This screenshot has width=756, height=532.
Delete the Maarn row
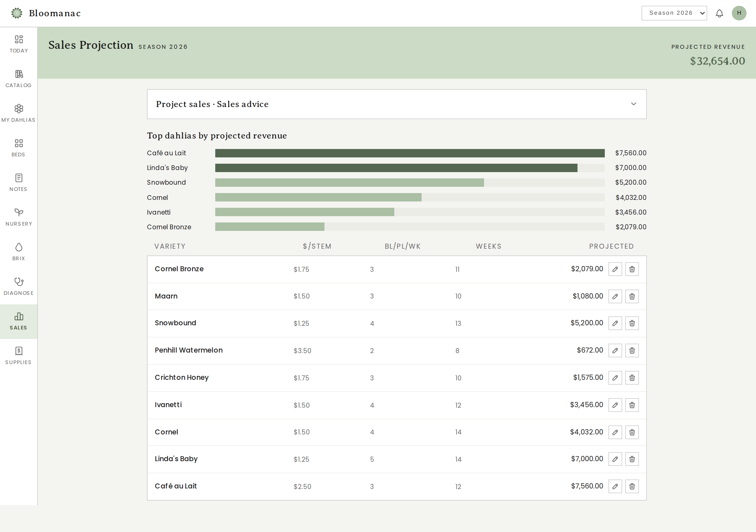(632, 296)
